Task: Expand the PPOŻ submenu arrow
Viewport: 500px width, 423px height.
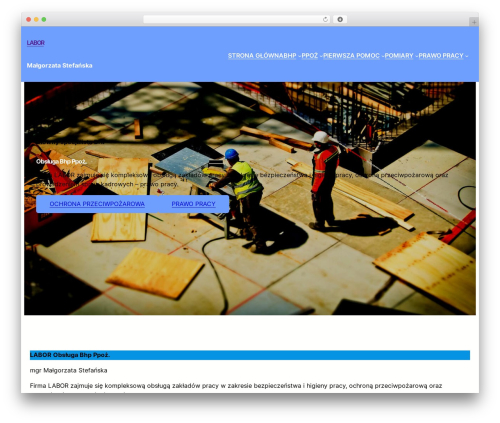Action: click(321, 56)
